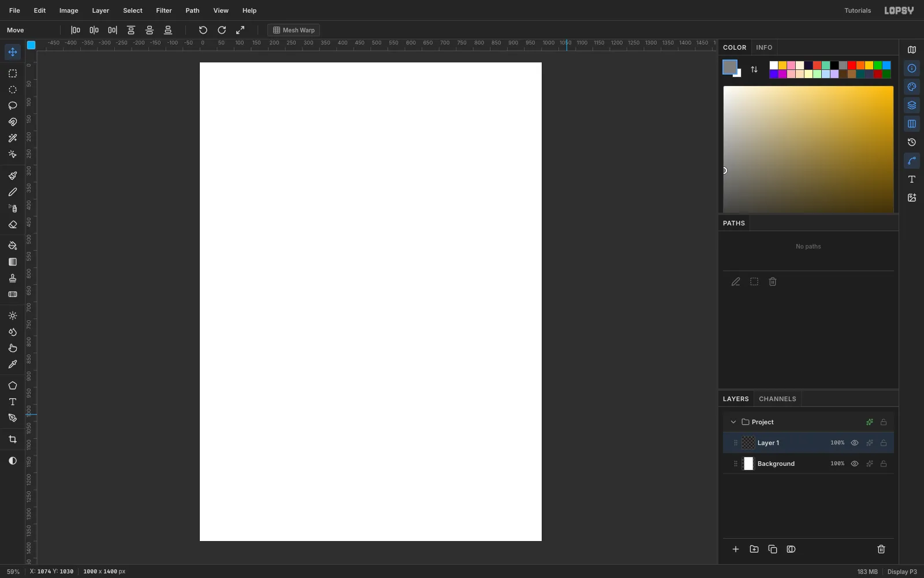Select the Pencil tool

[12, 192]
